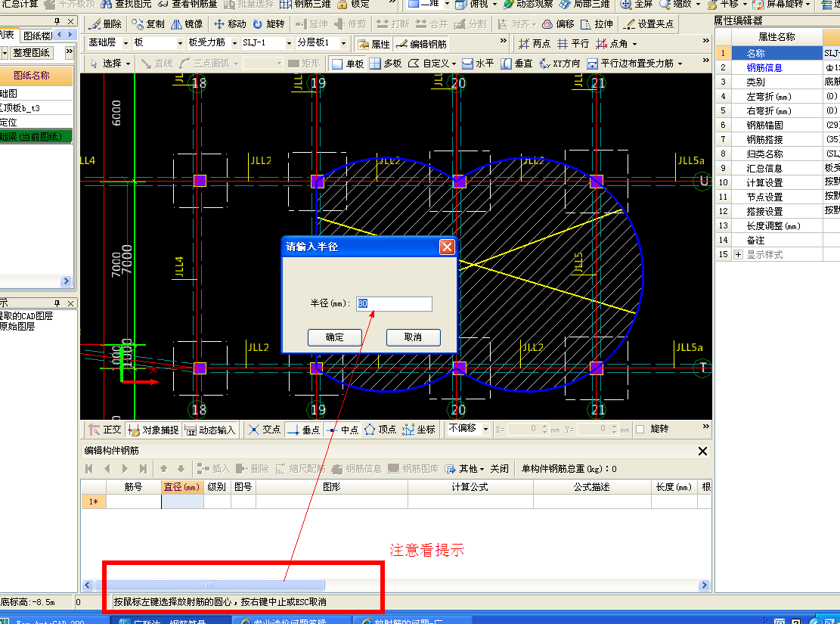Select the current drawing 础梁 (当前图纸)

[36, 137]
